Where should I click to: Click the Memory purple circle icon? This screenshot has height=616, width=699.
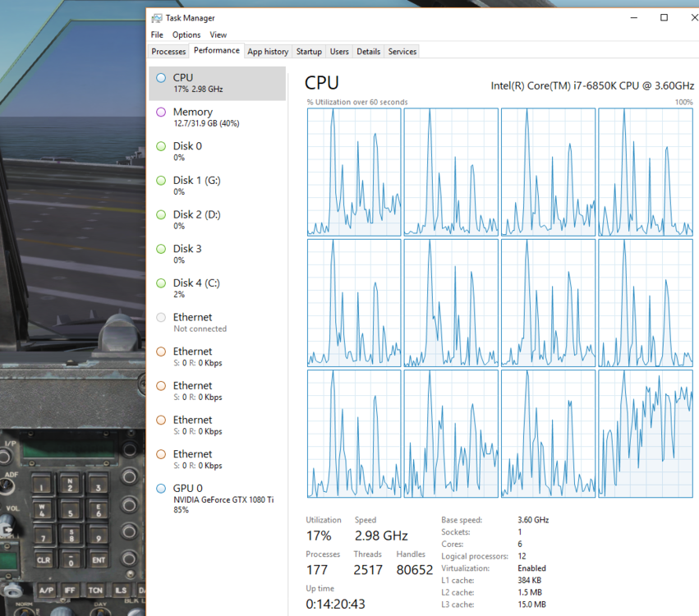tap(161, 113)
